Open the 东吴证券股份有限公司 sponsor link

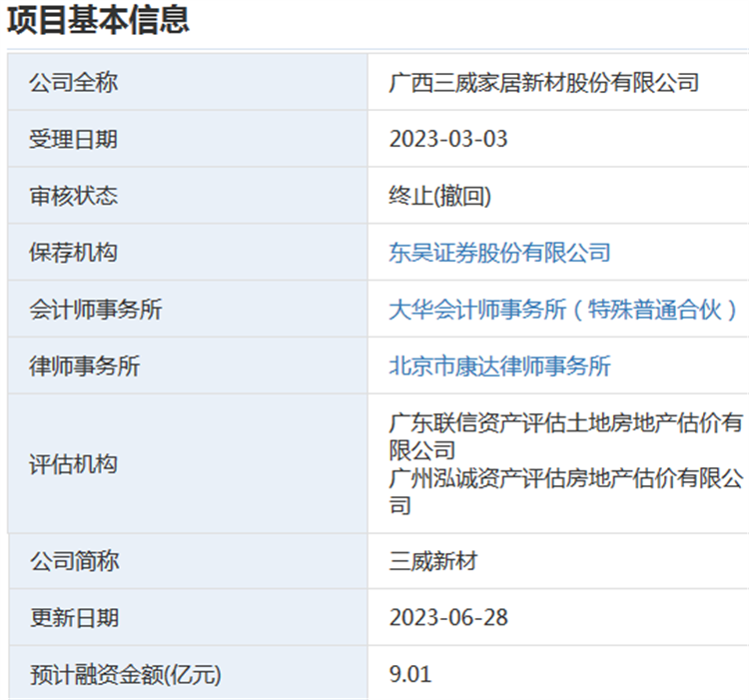click(499, 253)
